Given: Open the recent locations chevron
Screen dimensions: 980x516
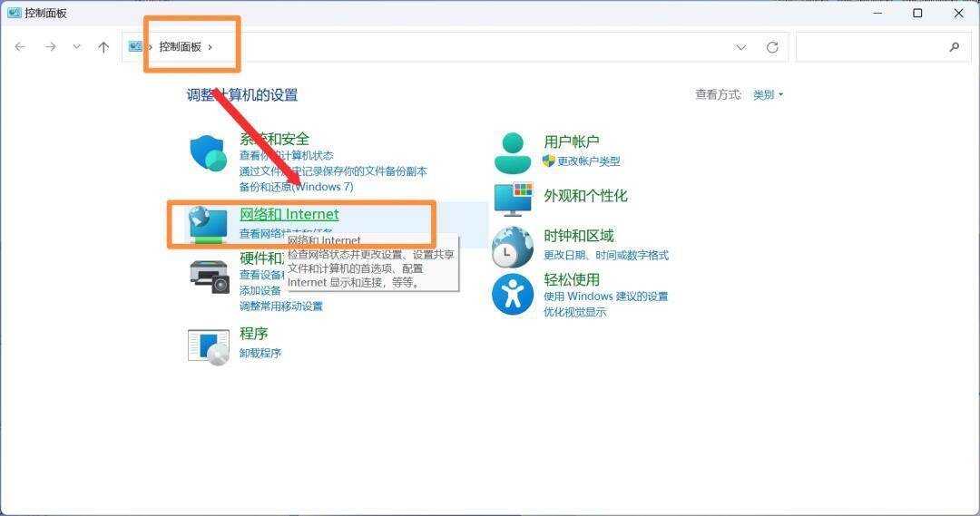Looking at the screenshot, I should point(77,47).
